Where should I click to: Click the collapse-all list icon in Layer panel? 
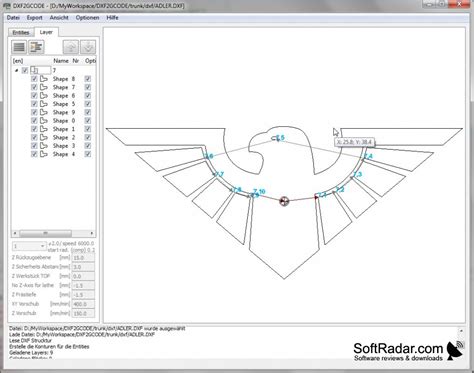coord(19,47)
